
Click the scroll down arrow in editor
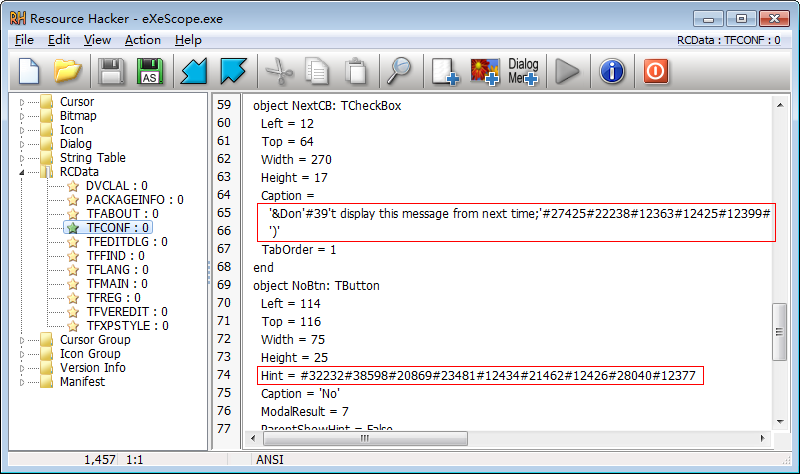[780, 421]
